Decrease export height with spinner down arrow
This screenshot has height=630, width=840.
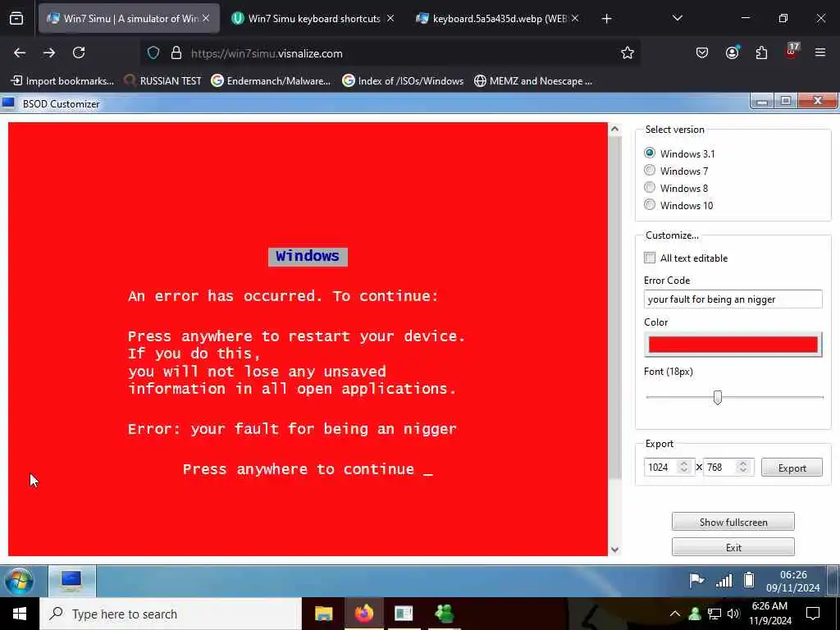pyautogui.click(x=742, y=471)
